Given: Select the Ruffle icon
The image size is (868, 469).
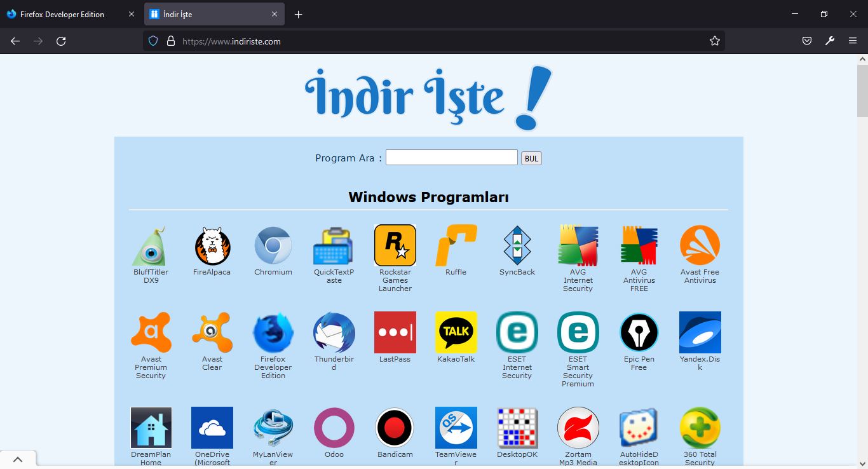Looking at the screenshot, I should [x=456, y=246].
